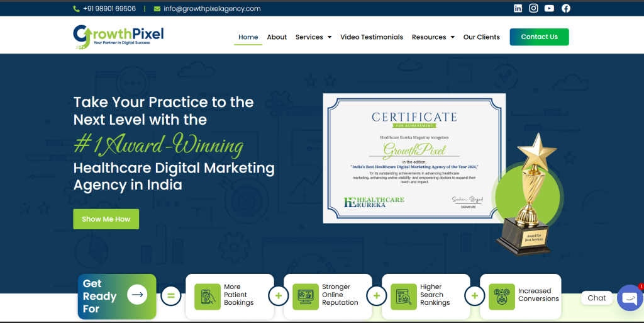Click the Increased Conversions text
The height and width of the screenshot is (323, 644).
pyautogui.click(x=538, y=295)
